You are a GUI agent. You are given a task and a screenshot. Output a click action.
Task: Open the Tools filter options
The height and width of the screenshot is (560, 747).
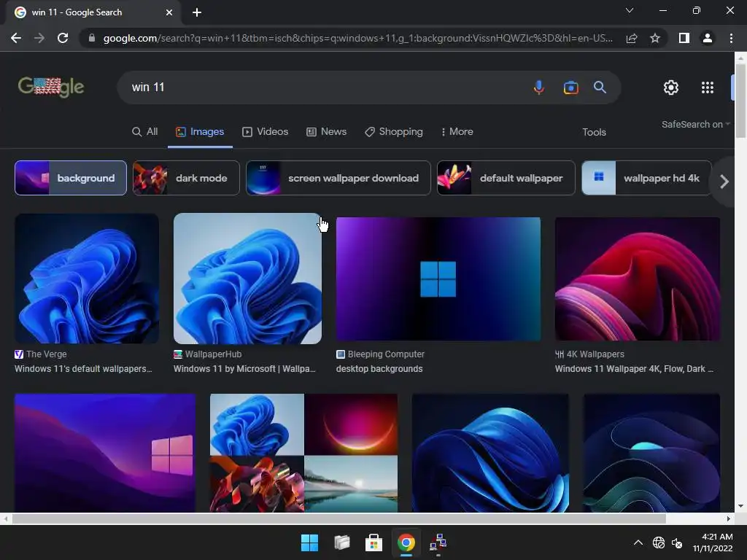tap(594, 133)
